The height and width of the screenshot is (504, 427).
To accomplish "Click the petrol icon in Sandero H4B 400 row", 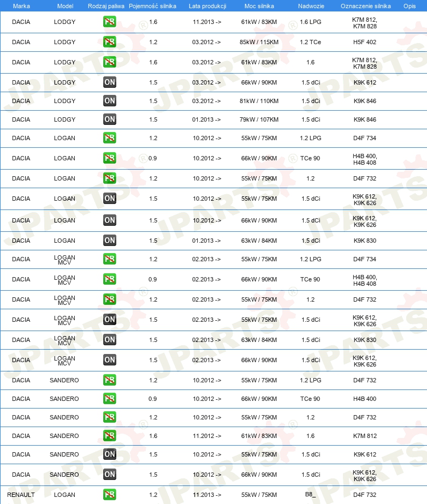I will click(x=109, y=399).
